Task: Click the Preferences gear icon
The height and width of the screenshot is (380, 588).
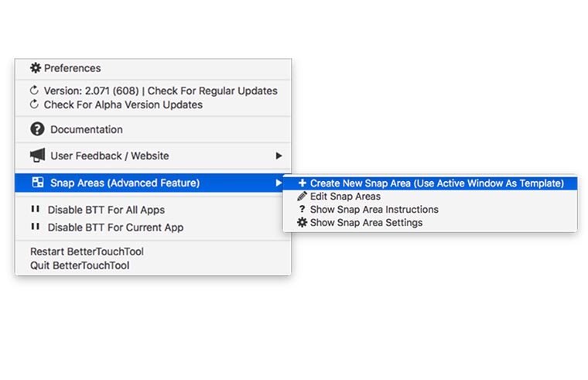Action: (x=36, y=68)
